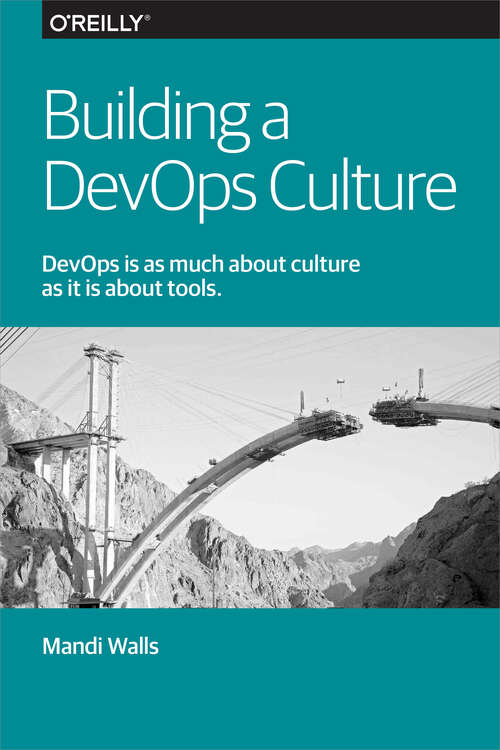Click the O'REILLY publisher logo
Image resolution: width=500 pixels, height=750 pixels.
point(100,22)
